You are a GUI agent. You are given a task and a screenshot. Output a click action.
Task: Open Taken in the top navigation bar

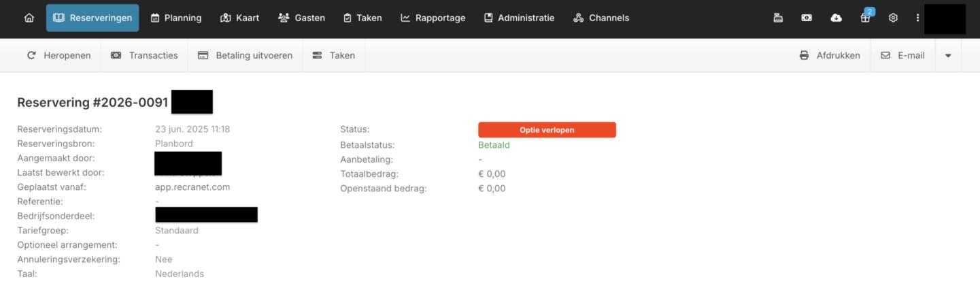[362, 18]
